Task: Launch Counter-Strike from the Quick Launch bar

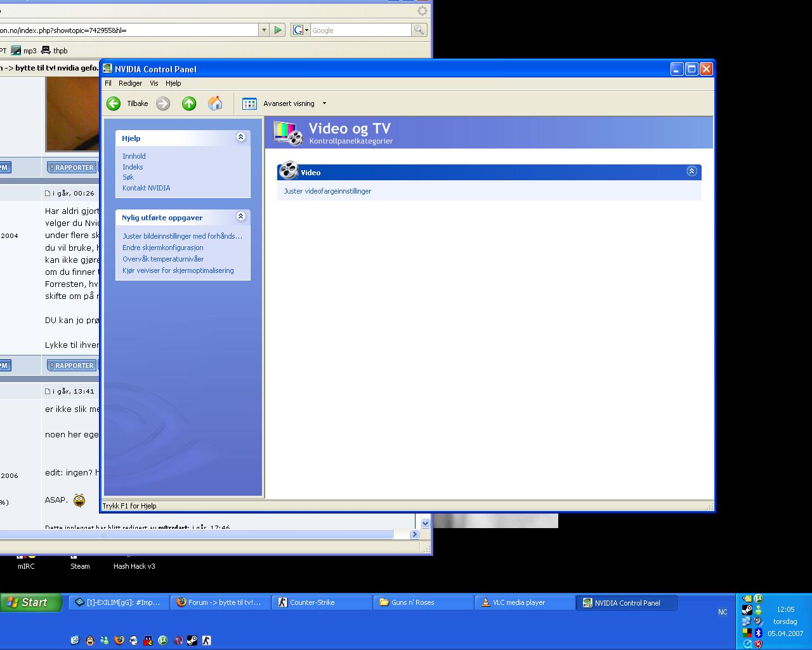Action: pos(206,640)
